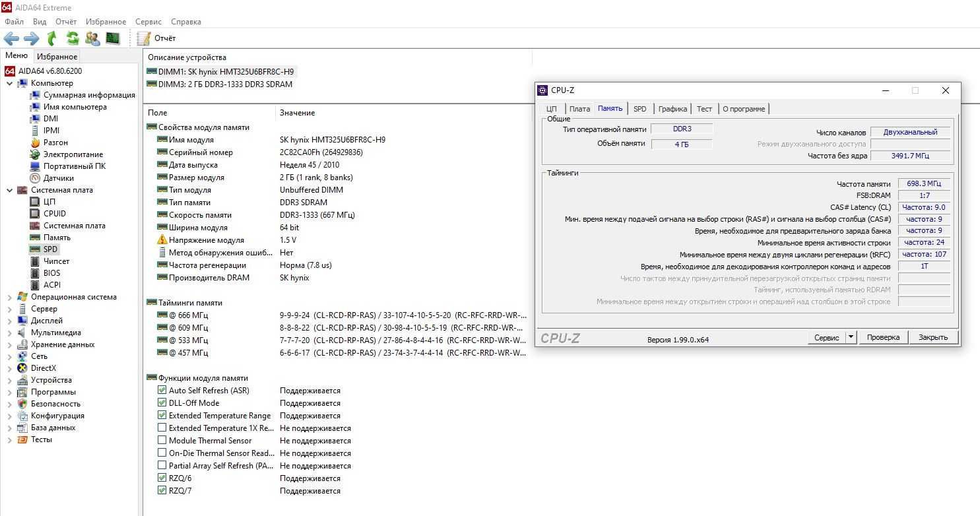Open CPU-Z О программе tab
The height and width of the screenshot is (516, 980).
(744, 109)
